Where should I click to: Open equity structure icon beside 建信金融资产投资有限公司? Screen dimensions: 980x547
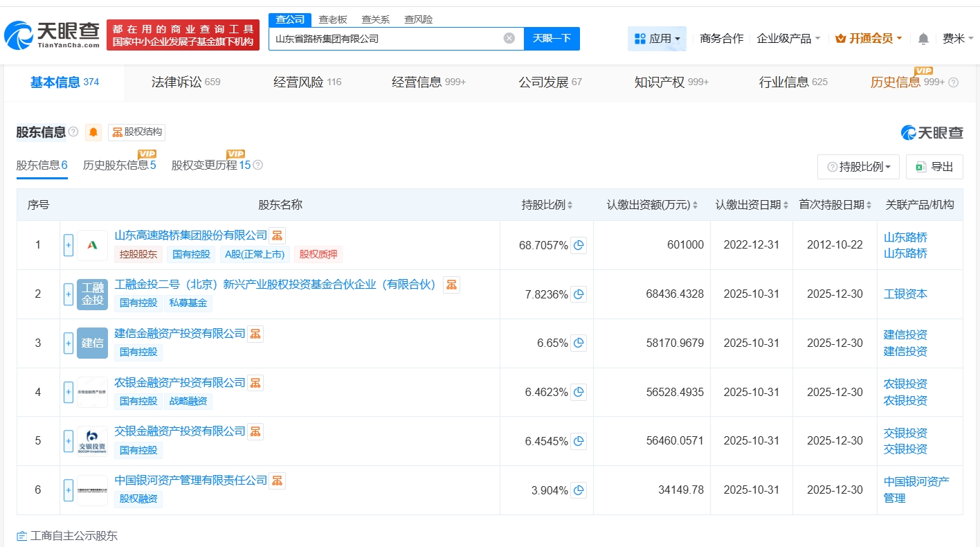point(255,334)
